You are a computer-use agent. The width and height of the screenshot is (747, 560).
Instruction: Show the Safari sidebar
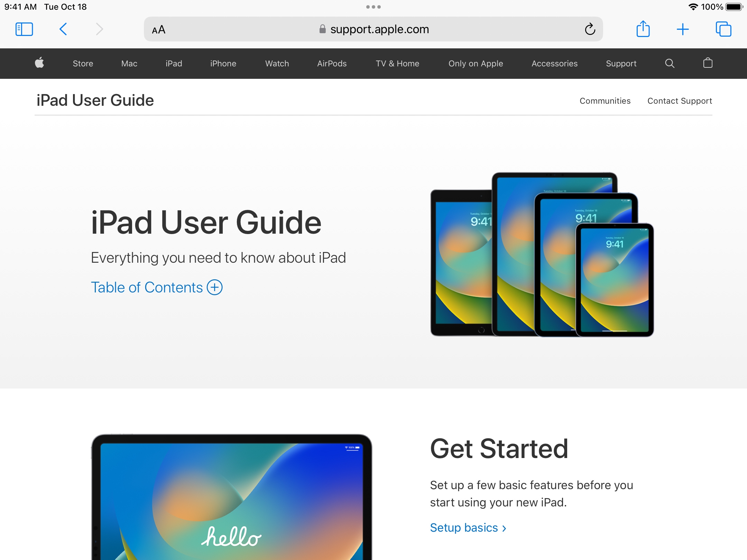pos(24,29)
